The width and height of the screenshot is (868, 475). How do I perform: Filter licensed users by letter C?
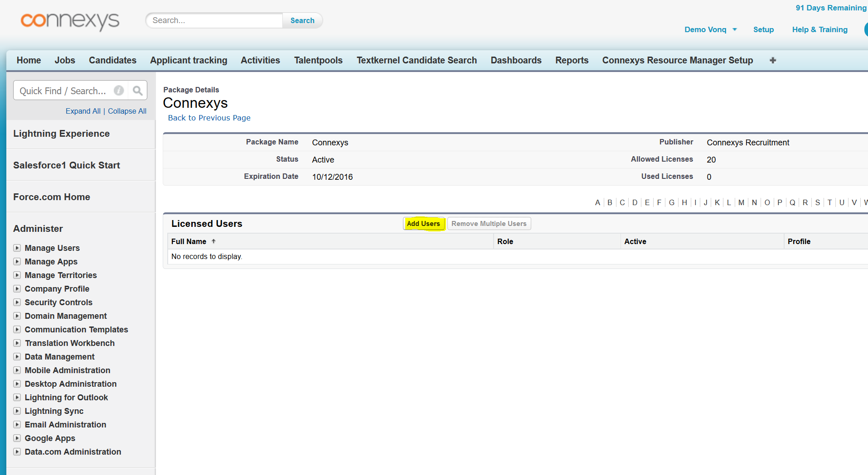click(622, 202)
